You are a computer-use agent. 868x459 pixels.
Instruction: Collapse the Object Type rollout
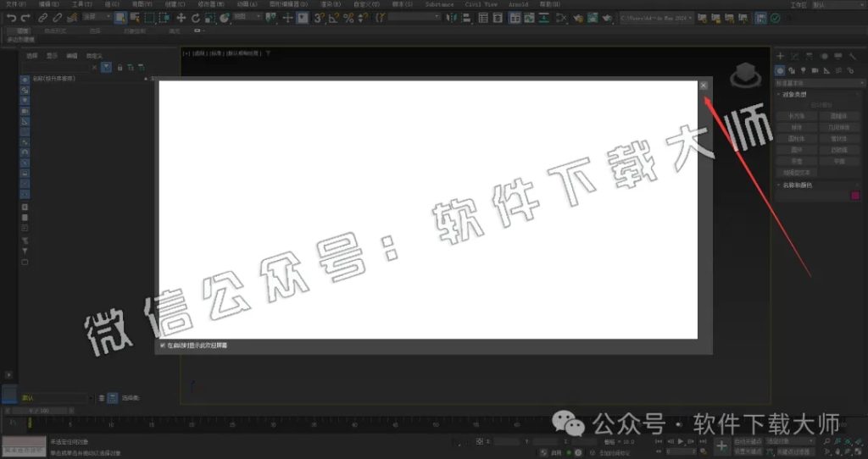point(793,95)
